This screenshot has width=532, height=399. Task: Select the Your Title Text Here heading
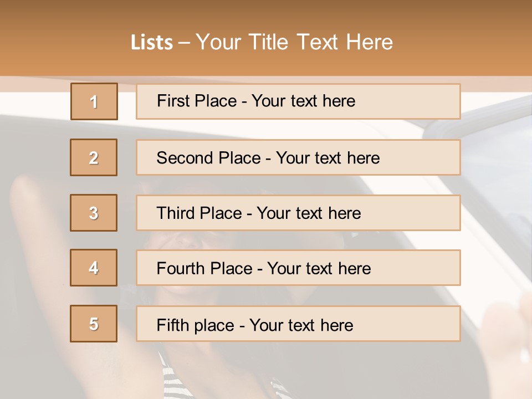tap(294, 43)
